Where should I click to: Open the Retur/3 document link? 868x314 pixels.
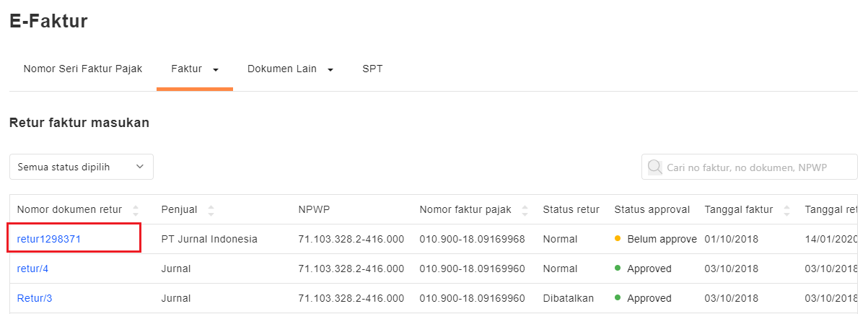tap(35, 298)
